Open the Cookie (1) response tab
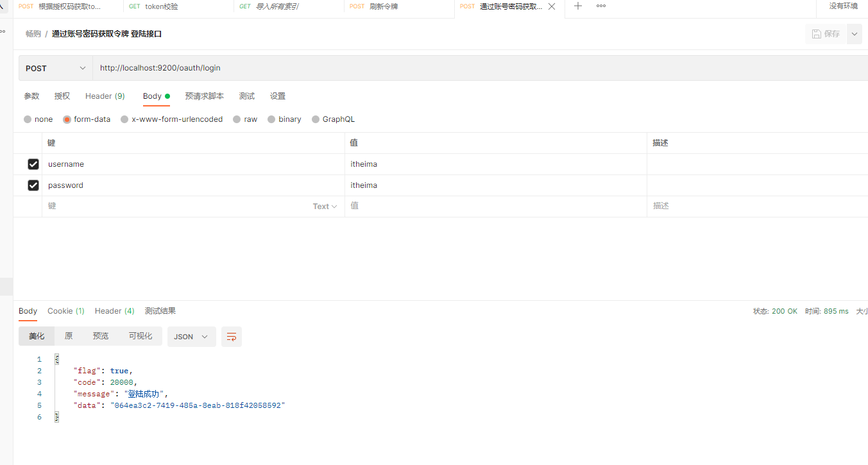The height and width of the screenshot is (465, 868). [65, 311]
